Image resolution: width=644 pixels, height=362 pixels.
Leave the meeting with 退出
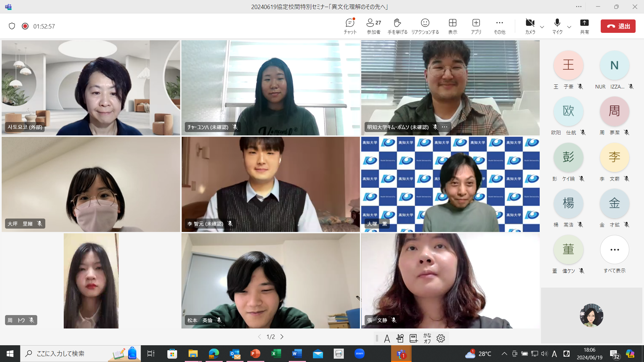(x=618, y=26)
